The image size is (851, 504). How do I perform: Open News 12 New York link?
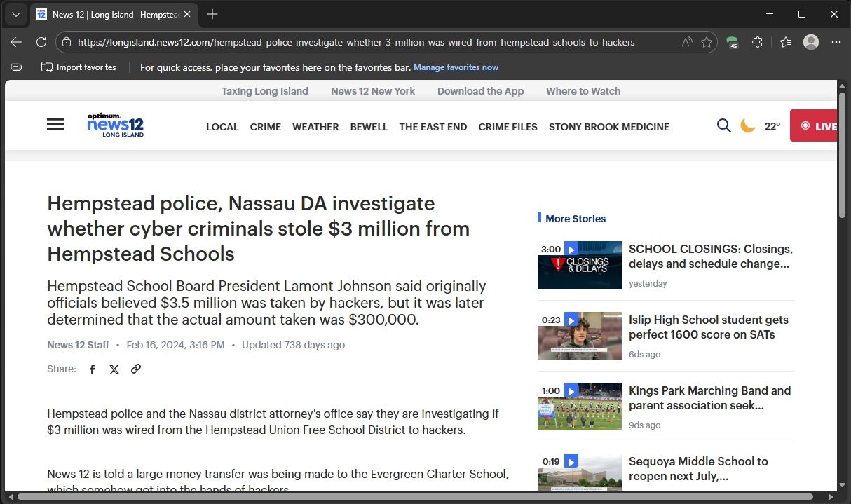[x=373, y=91]
